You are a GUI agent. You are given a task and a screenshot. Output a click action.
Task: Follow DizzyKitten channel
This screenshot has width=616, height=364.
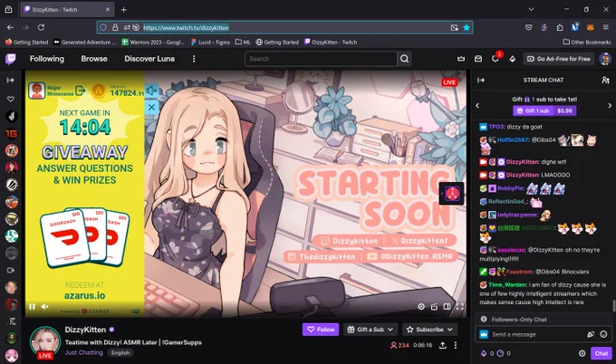pyautogui.click(x=321, y=330)
